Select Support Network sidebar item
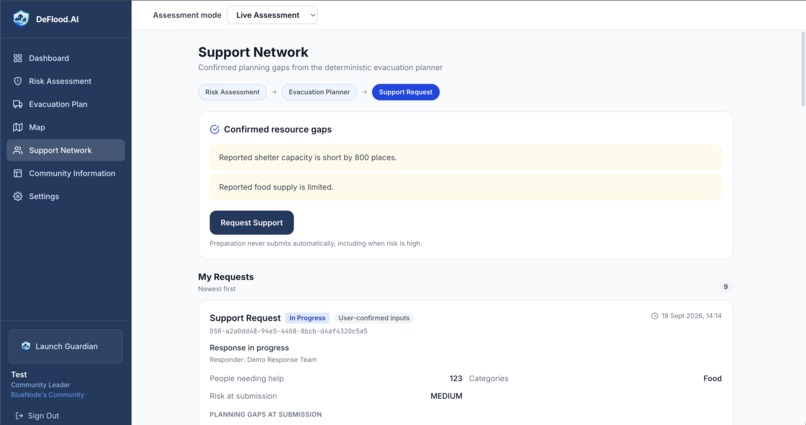Viewport: 806px width, 425px height. click(x=66, y=150)
